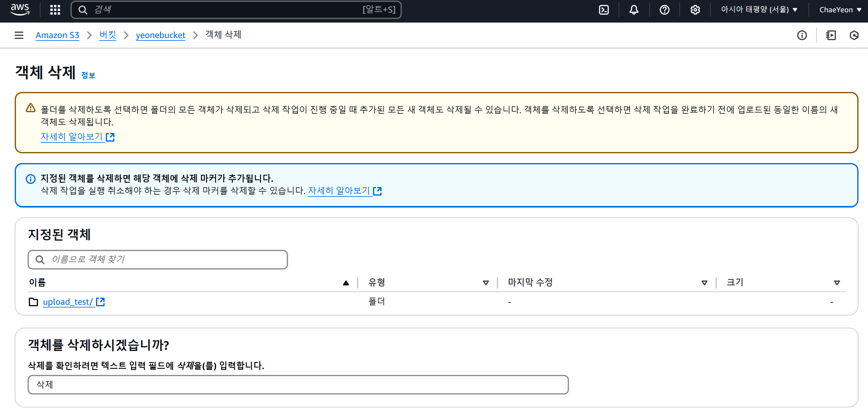
Task: Open the settings gear icon
Action: (695, 10)
